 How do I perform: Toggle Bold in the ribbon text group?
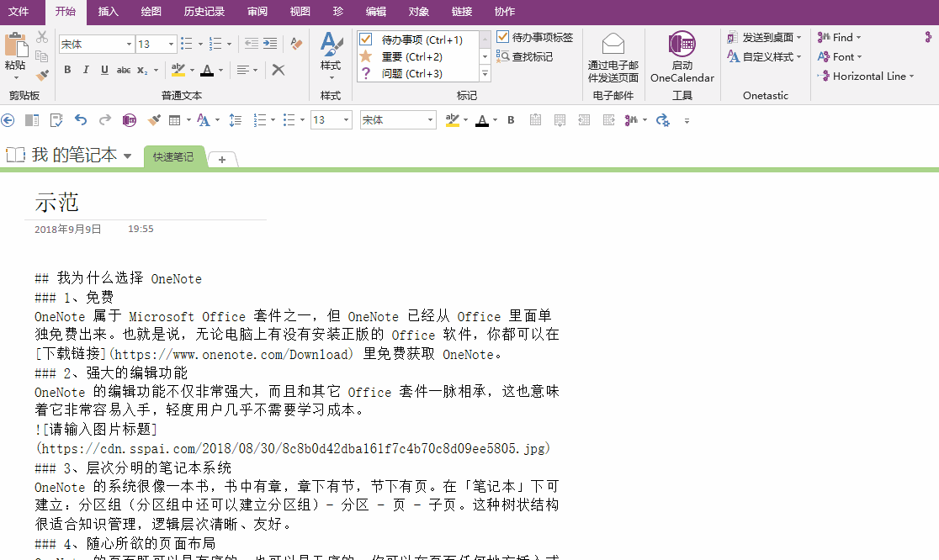67,70
